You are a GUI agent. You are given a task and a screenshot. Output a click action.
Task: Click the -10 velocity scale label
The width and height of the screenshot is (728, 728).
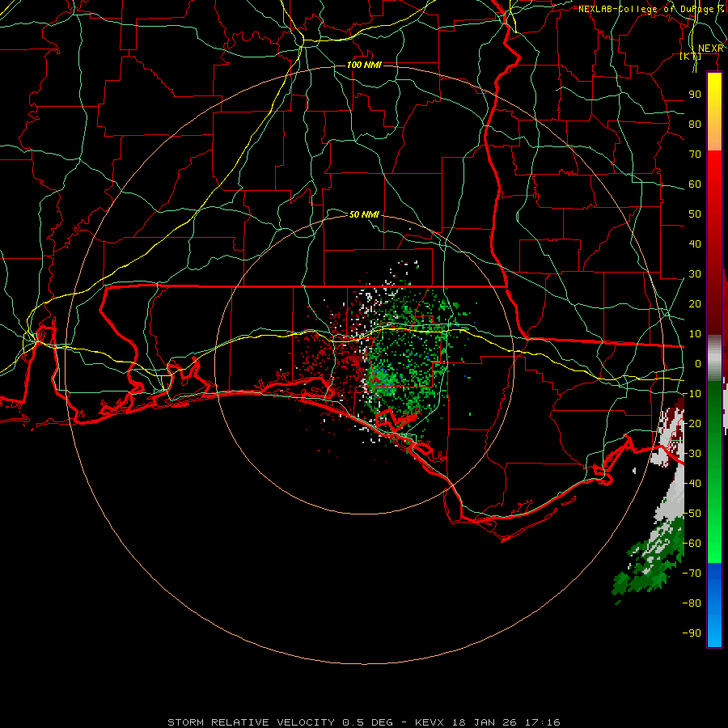coord(692,394)
